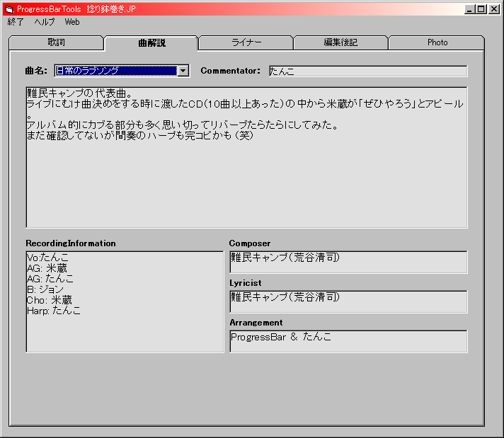Viewport: 504px width, 438px height.
Task: Click the line 'AG: 米蔵'
Action: tap(47, 268)
